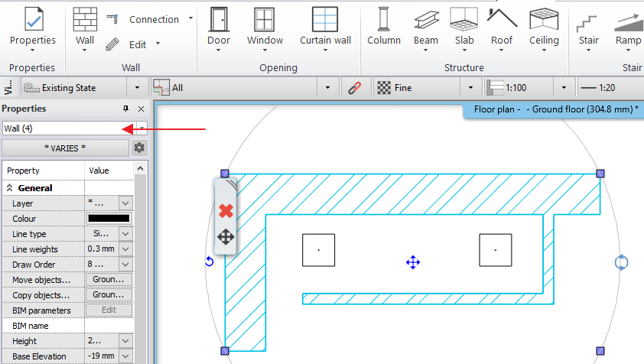Select the Wall tool

[x=85, y=30]
